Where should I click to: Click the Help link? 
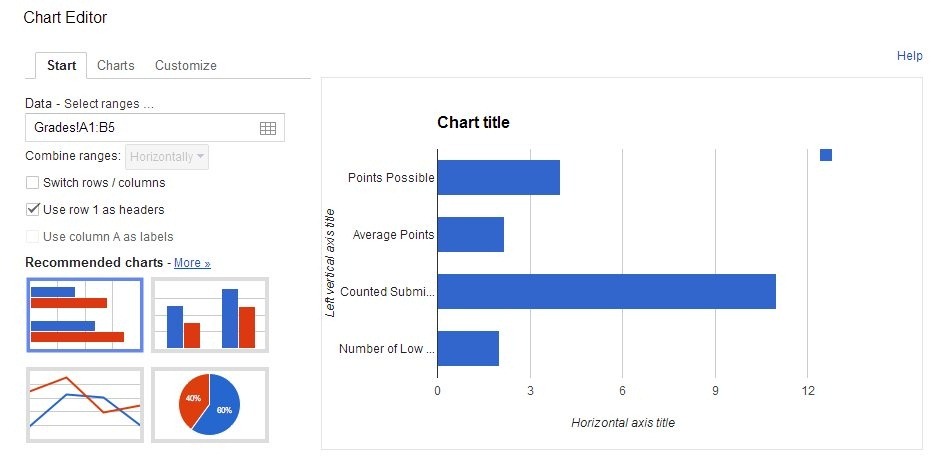[909, 56]
